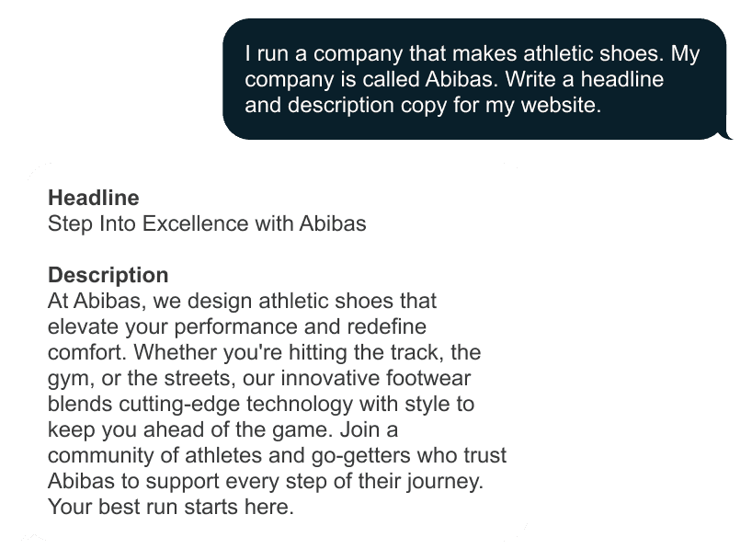Click the 'Step Into Excellence with Abibas' headline text
Viewport: 752px width, 560px height.
pyautogui.click(x=207, y=224)
